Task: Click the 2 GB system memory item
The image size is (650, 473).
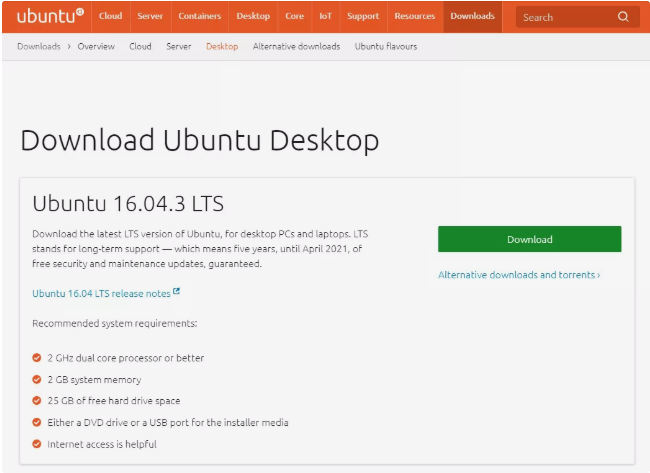Action: pyautogui.click(x=94, y=380)
